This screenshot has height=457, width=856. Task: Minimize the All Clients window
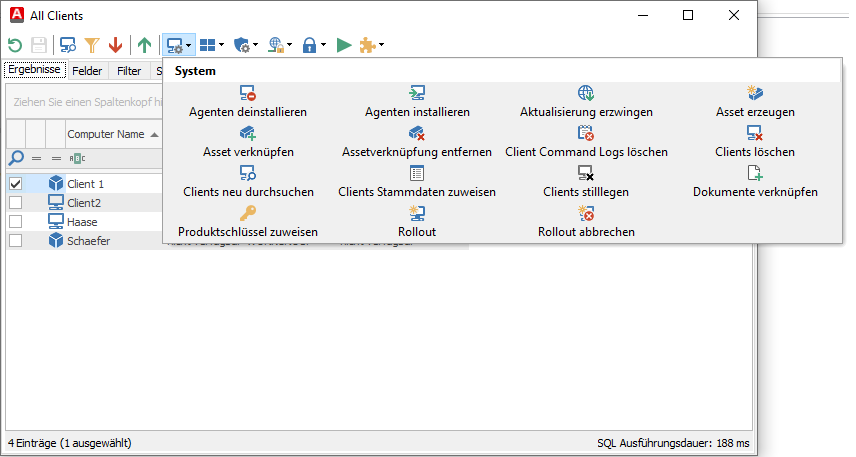[643, 15]
